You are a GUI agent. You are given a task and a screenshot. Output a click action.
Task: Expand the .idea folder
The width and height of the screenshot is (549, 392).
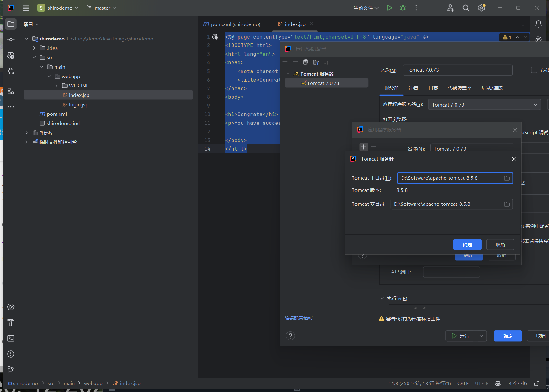[34, 48]
